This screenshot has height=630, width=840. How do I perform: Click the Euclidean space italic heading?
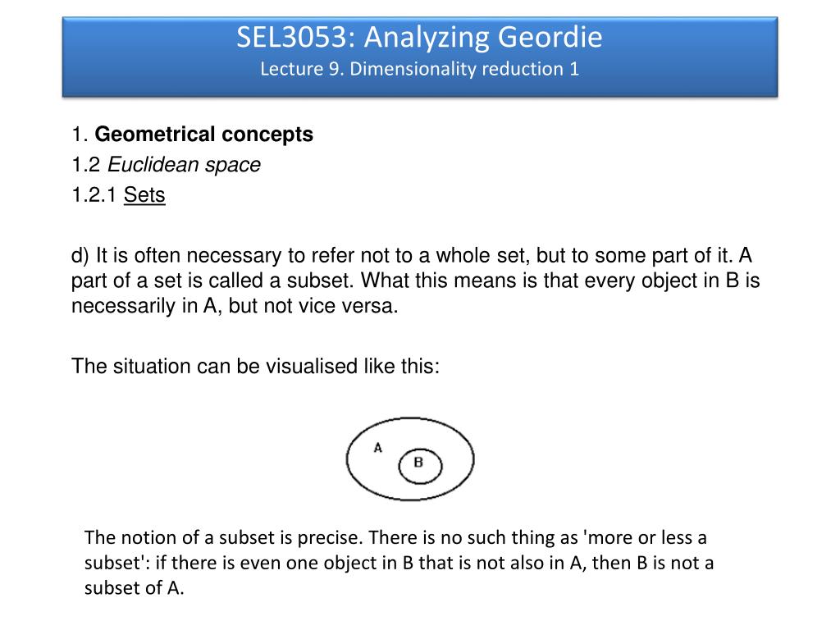coord(184,164)
